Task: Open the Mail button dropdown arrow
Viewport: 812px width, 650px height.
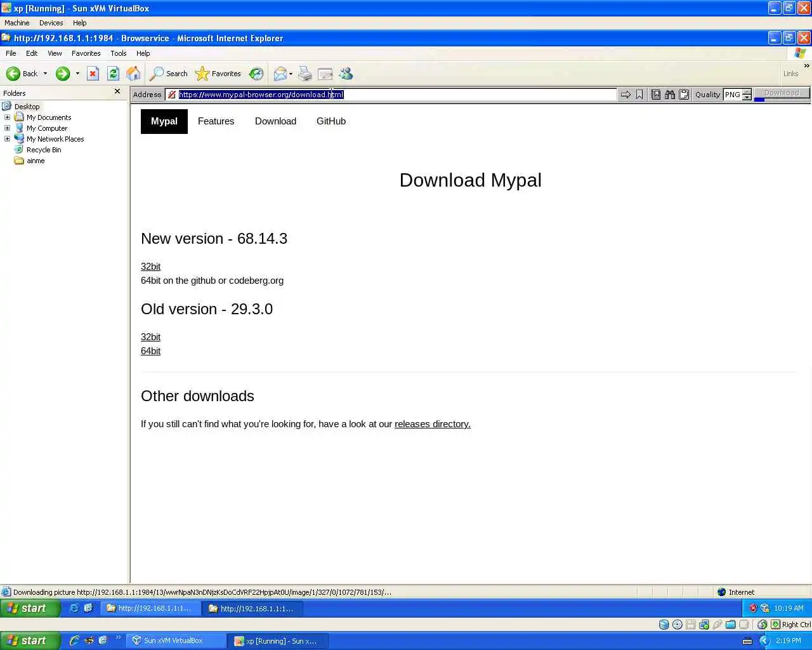Action: coord(291,74)
